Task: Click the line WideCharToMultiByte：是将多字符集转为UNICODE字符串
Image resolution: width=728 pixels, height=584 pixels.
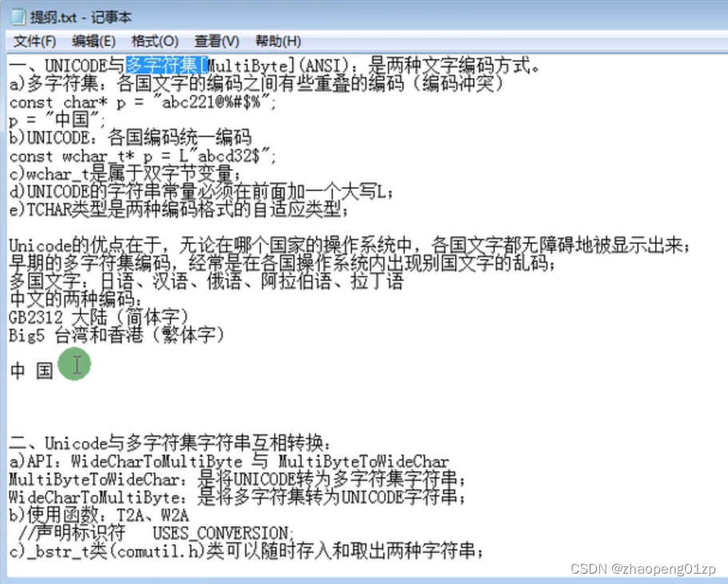Action: click(x=237, y=497)
